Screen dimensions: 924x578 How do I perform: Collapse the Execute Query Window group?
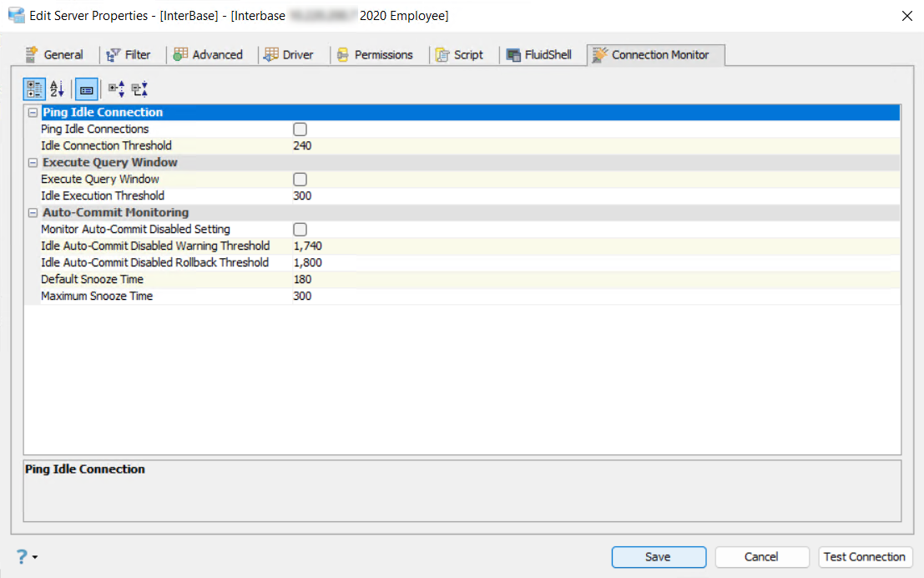33,163
